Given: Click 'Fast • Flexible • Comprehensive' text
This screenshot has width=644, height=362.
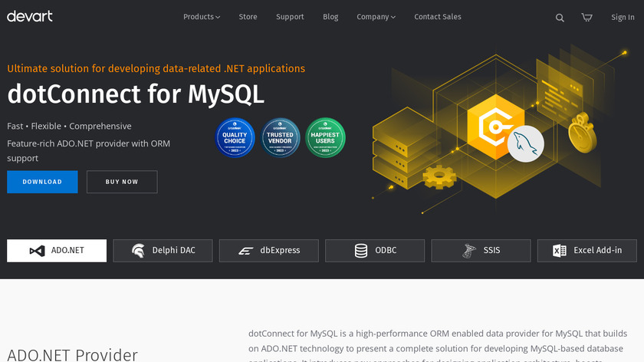Looking at the screenshot, I should tap(70, 126).
